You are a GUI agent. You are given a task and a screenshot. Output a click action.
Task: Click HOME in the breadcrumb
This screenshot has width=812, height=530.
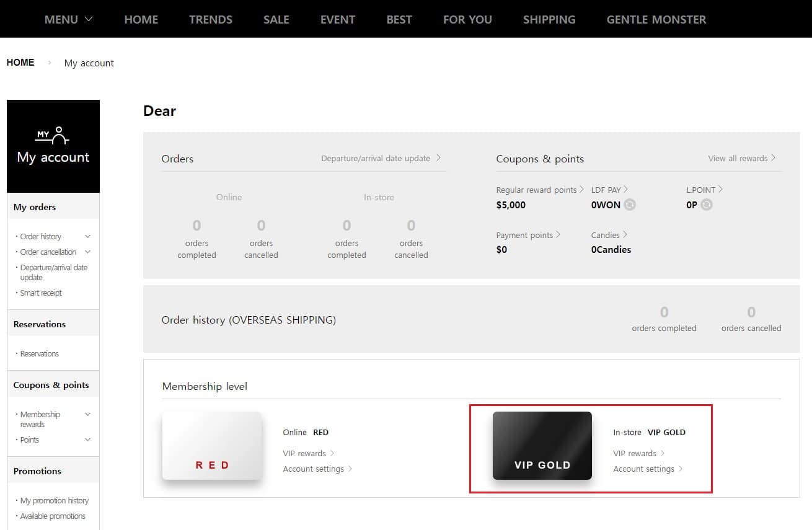(20, 63)
